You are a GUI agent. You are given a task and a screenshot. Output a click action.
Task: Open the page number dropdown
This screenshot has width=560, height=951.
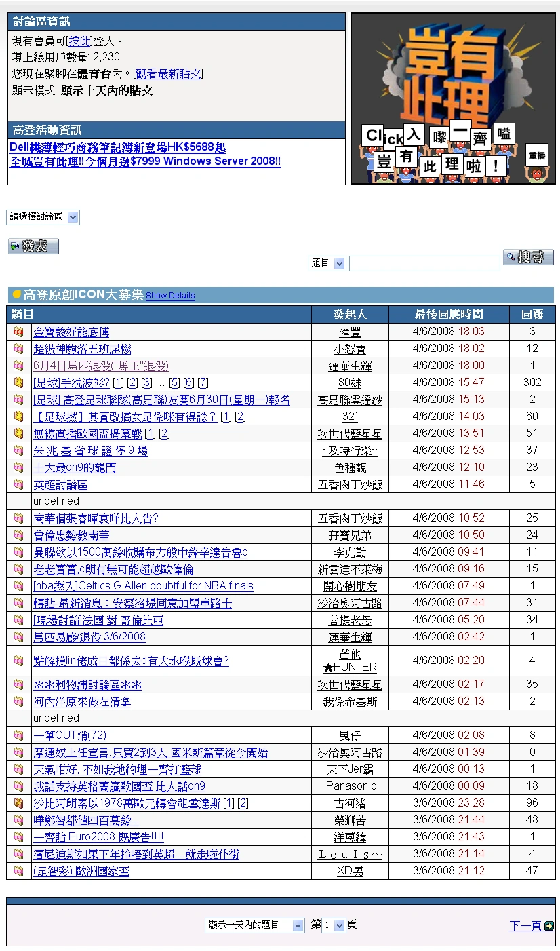click(x=334, y=925)
